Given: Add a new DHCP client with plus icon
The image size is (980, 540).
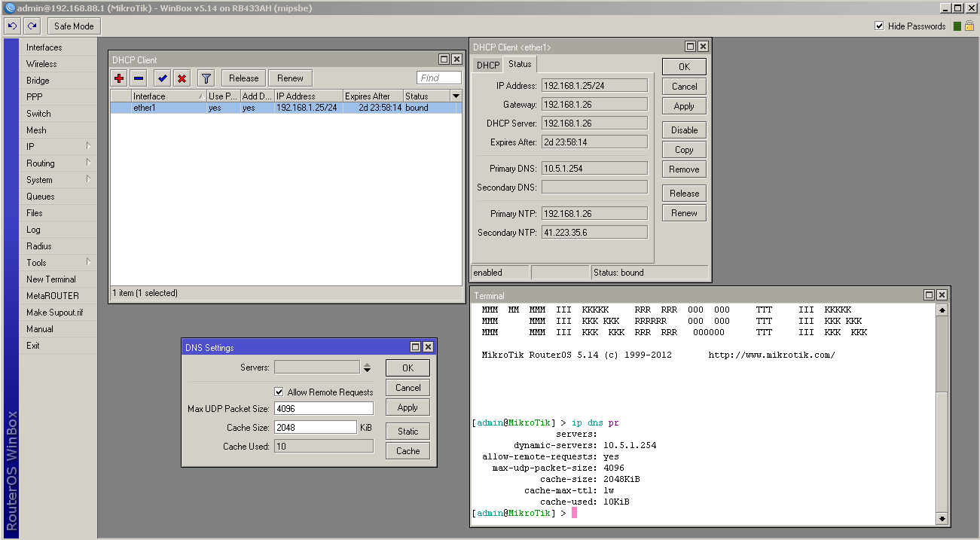Looking at the screenshot, I should click(x=119, y=78).
